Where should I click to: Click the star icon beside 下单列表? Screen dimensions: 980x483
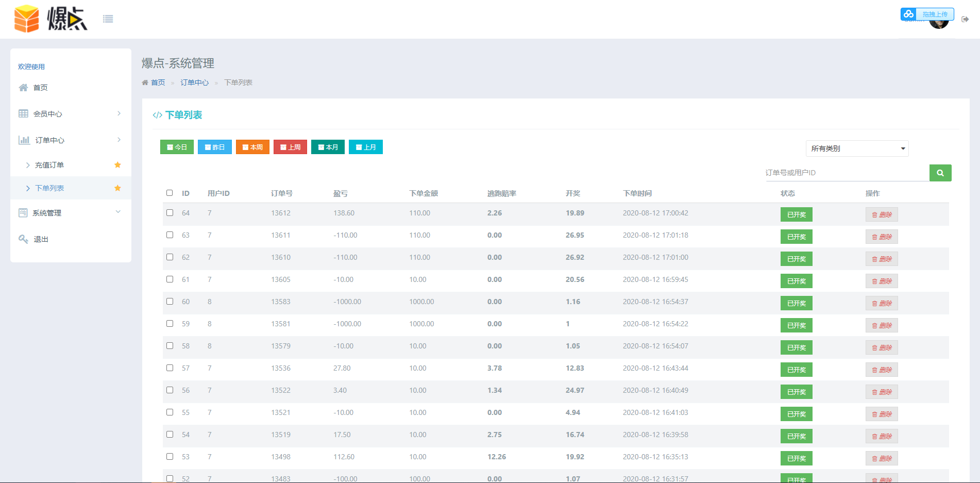tap(117, 188)
